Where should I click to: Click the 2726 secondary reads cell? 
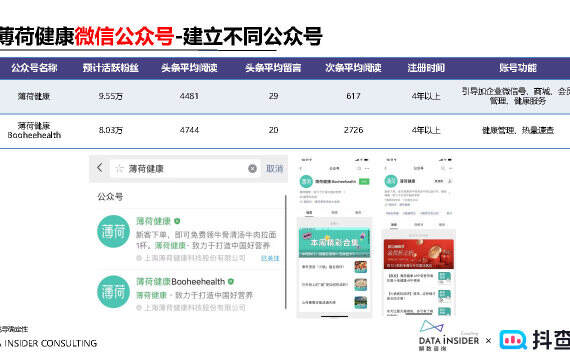tap(353, 130)
